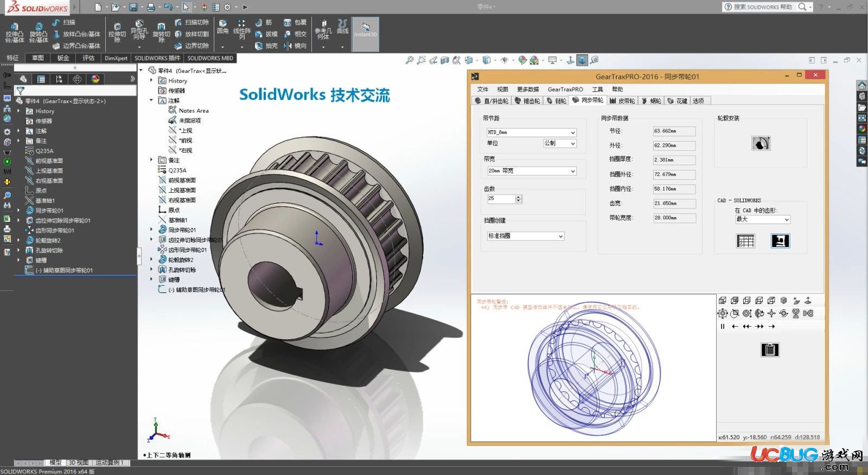
Task: Click the clipboard icon below playback arrows
Action: pyautogui.click(x=769, y=350)
